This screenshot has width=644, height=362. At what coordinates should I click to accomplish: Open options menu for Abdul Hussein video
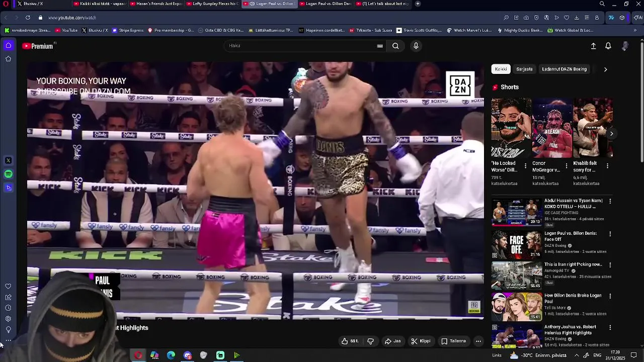610,201
